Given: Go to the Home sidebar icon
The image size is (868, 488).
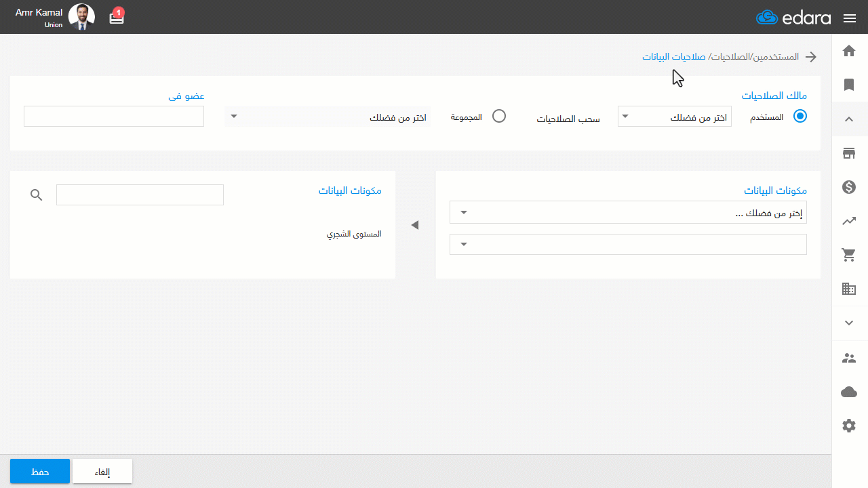Looking at the screenshot, I should pyautogui.click(x=849, y=51).
